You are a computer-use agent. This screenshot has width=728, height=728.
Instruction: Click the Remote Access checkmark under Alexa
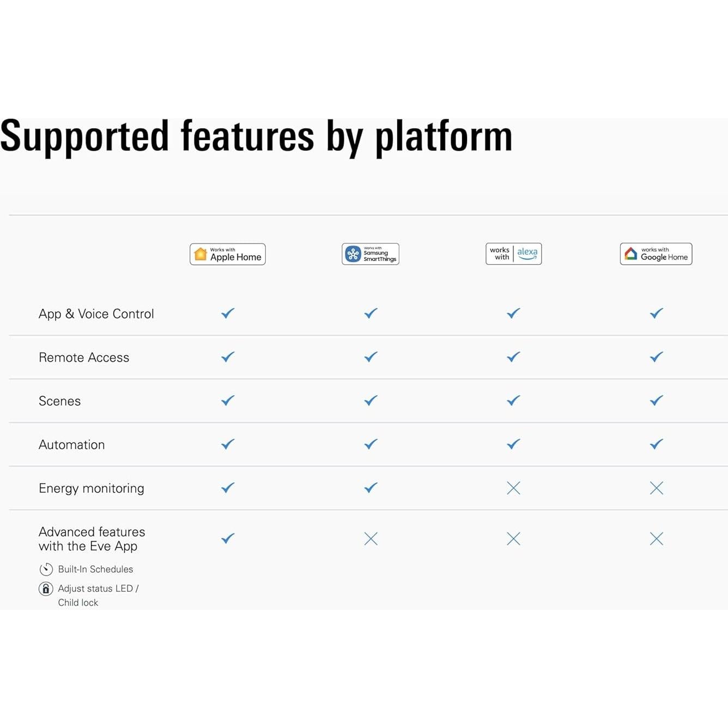[513, 357]
